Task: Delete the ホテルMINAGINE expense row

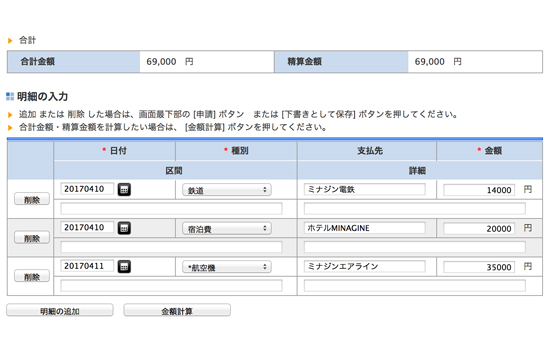Action: tap(32, 238)
